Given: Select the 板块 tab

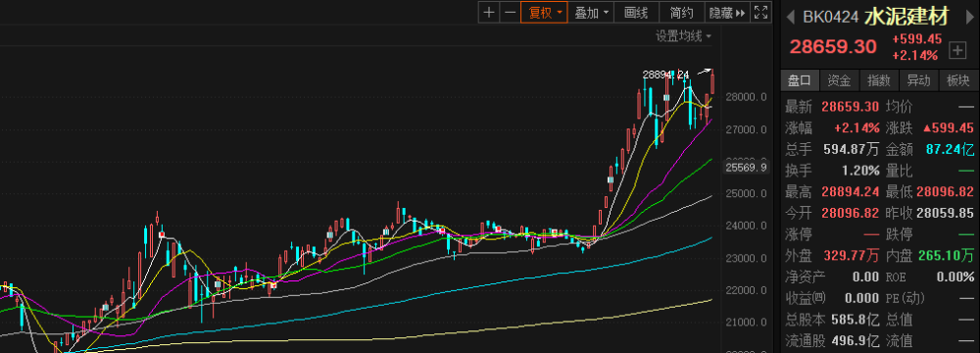Looking at the screenshot, I should [957, 80].
